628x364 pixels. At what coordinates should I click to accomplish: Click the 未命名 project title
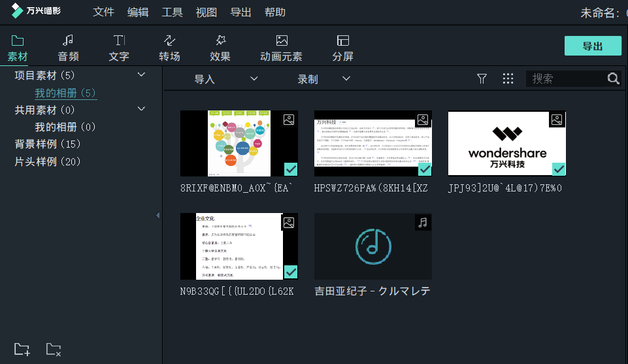point(599,13)
